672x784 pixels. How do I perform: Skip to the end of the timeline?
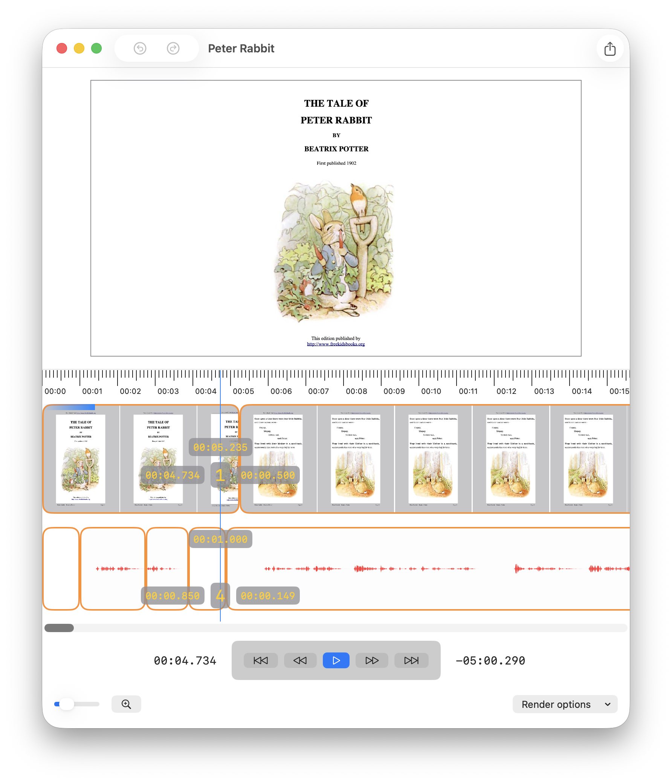(x=411, y=661)
